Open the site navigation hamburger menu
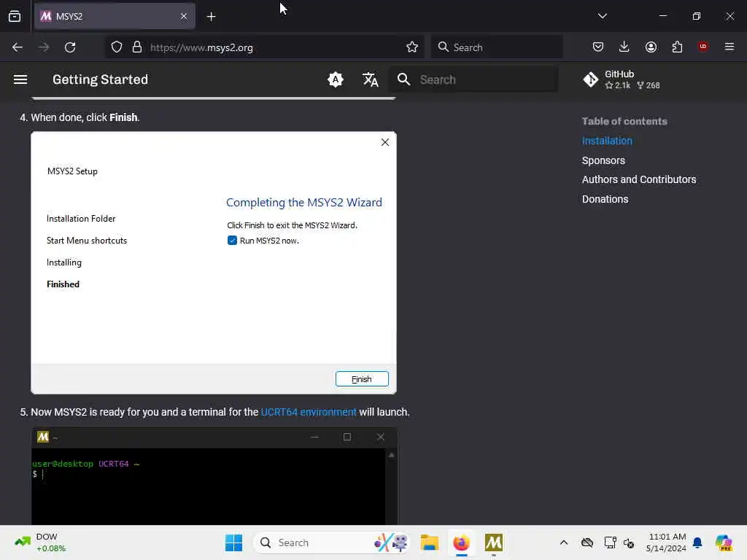Viewport: 747px width, 560px height. (x=20, y=79)
